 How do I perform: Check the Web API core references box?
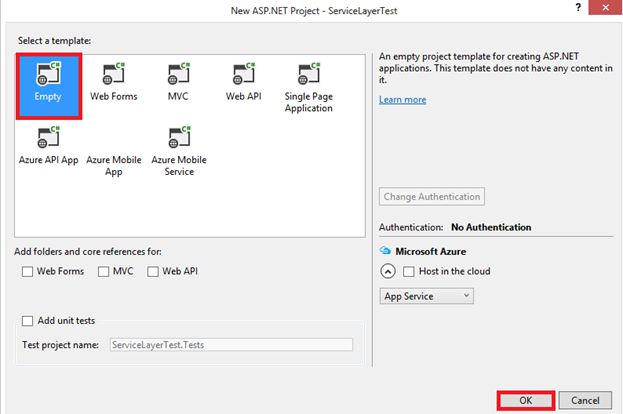[x=153, y=271]
